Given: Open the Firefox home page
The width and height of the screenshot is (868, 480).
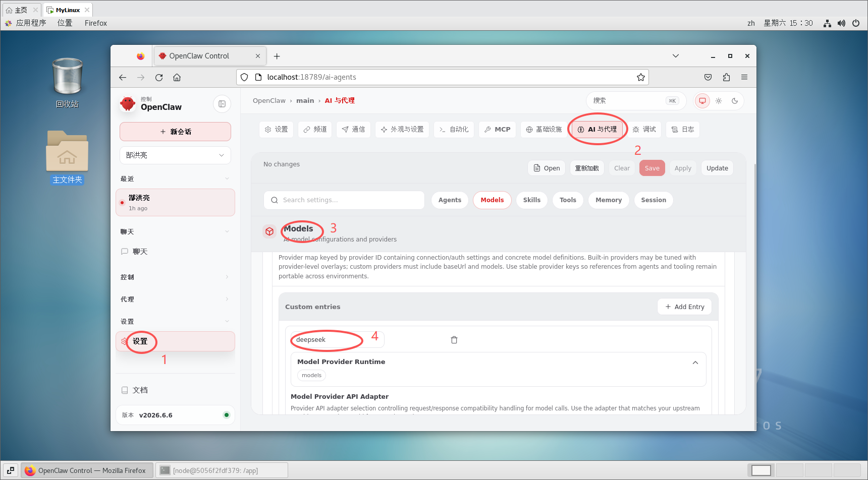Looking at the screenshot, I should click(177, 77).
